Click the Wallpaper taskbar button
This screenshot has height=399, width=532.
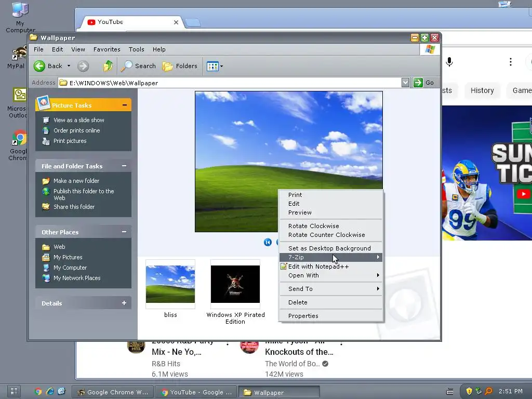tap(279, 392)
